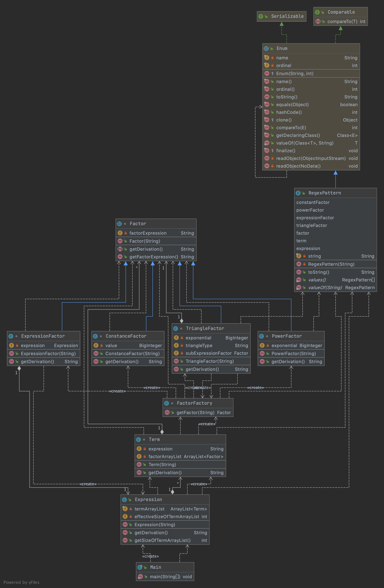Click subExpressionFactor field row
The image size is (384, 588).
(209, 353)
